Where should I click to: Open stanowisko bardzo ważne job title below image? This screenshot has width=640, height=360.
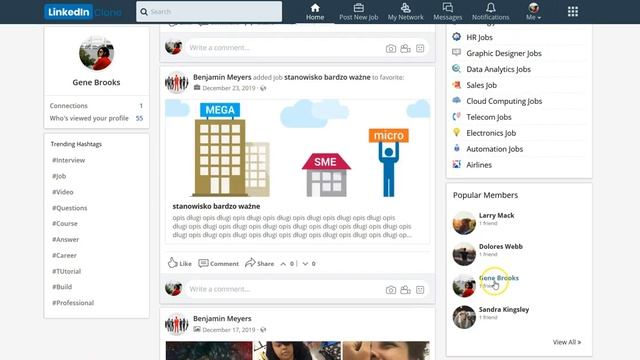click(x=216, y=206)
